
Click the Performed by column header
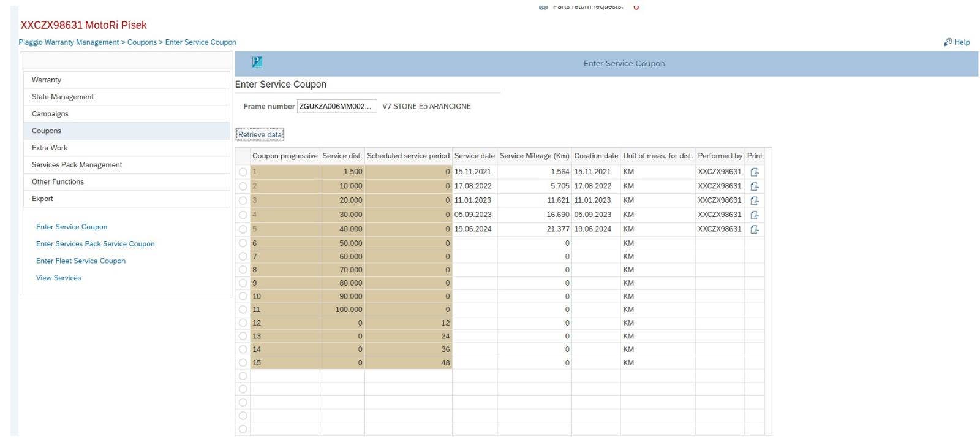[x=720, y=156]
